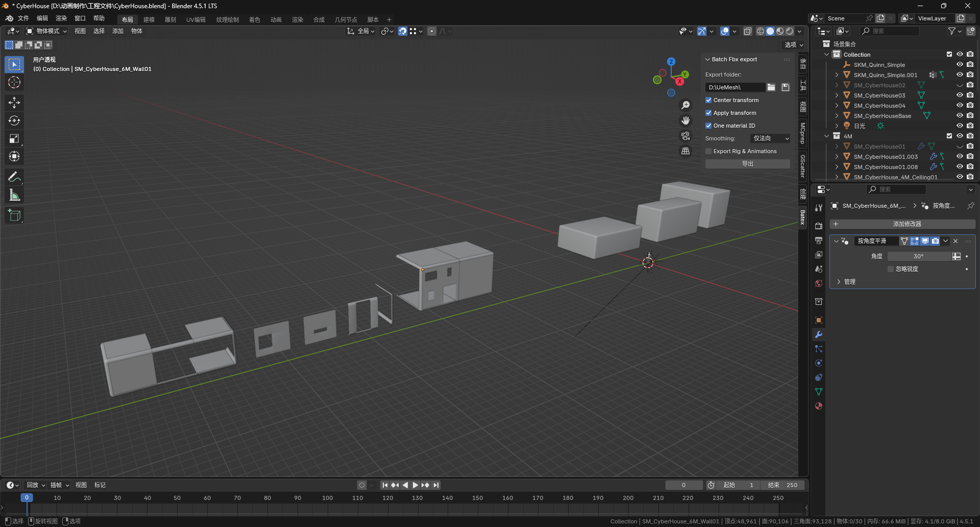Screen dimensions: 980x527
Task: Uncheck Apply transform option
Action: (x=708, y=113)
